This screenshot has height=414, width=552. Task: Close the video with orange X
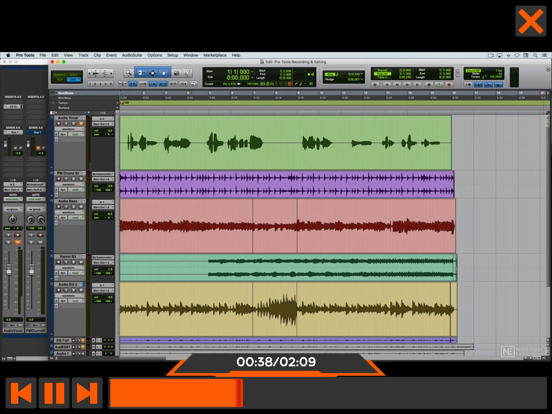[x=531, y=21]
